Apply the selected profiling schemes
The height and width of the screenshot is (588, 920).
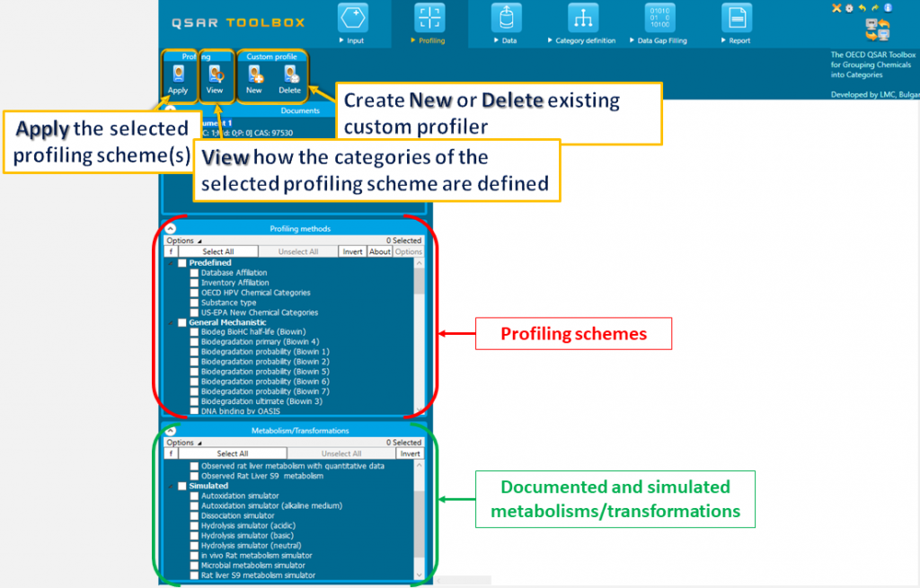click(178, 77)
